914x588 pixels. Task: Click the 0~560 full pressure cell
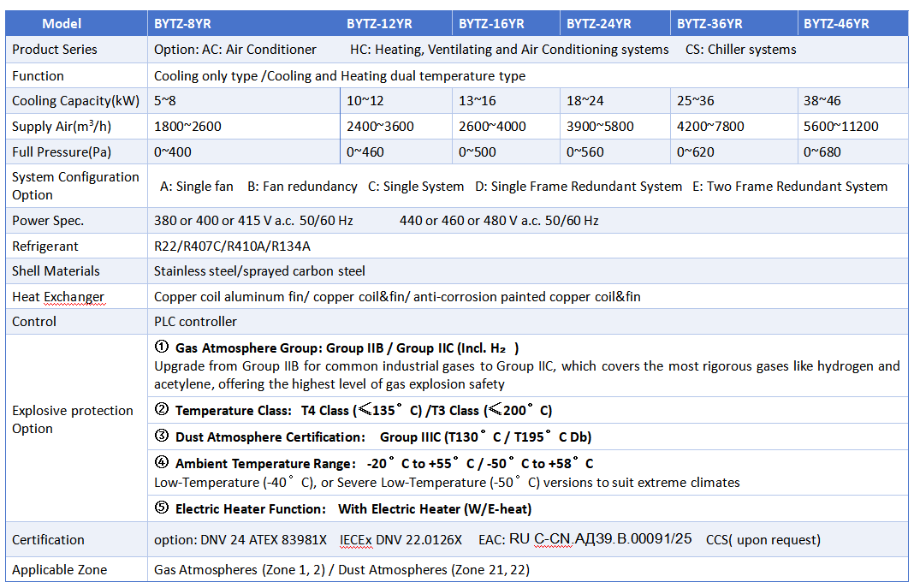[x=586, y=152]
